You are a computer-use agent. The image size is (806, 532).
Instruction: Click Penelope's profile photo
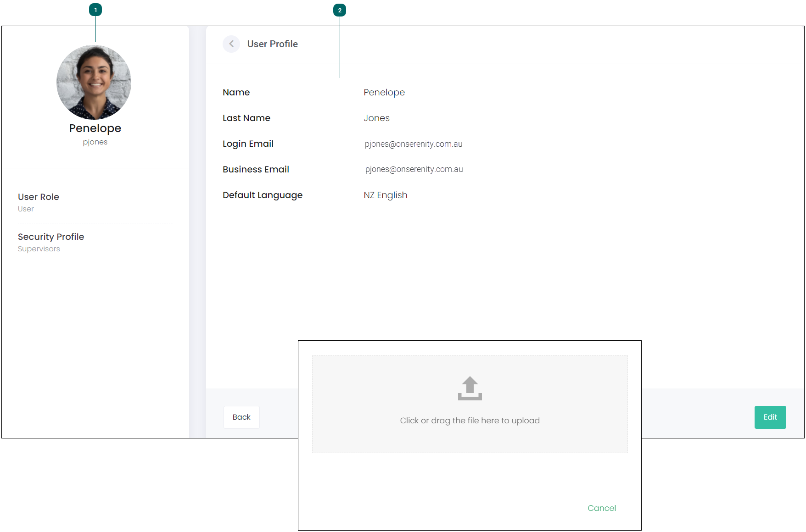click(x=94, y=82)
